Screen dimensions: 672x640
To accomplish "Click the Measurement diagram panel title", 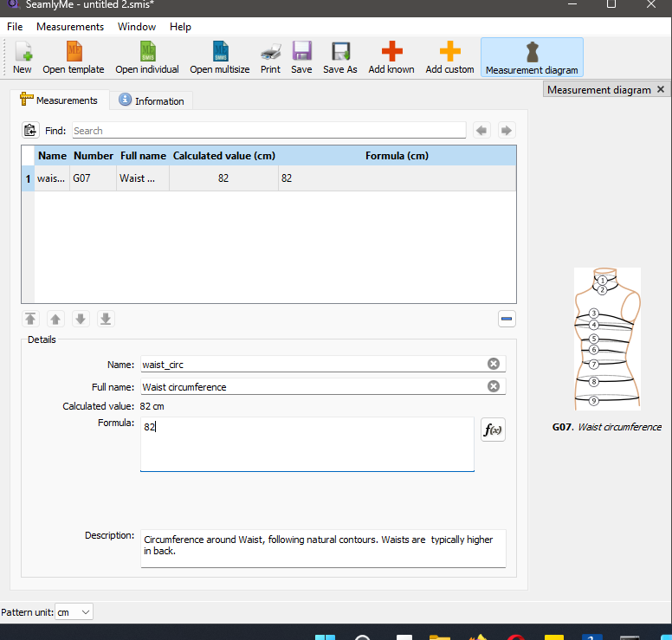I will (598, 89).
